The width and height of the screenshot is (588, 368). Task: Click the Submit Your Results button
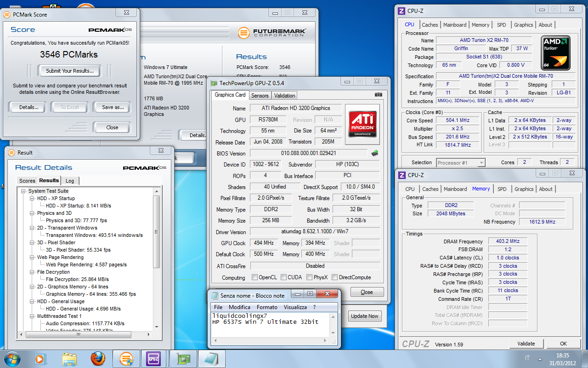[x=69, y=71]
